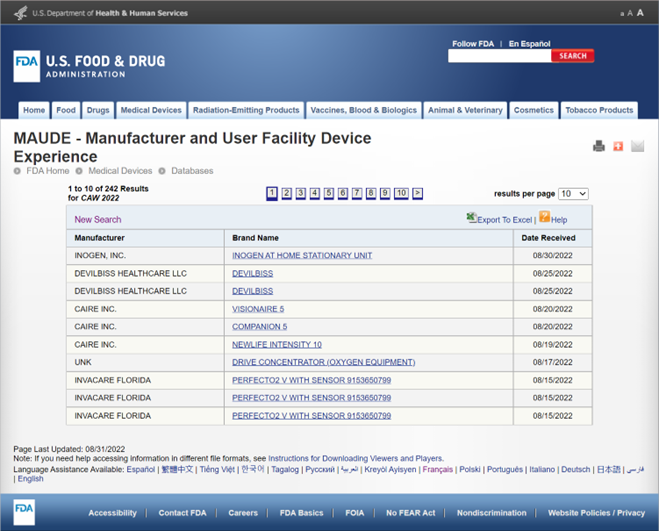The height and width of the screenshot is (531, 659).
Task: Select smallest text size 'a'
Action: [x=622, y=14]
